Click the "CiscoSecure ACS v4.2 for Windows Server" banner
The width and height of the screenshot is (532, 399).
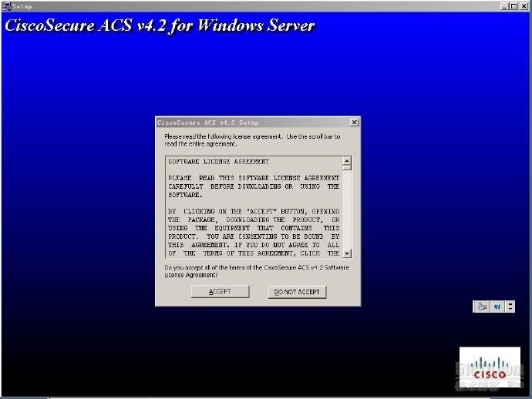[x=160, y=25]
